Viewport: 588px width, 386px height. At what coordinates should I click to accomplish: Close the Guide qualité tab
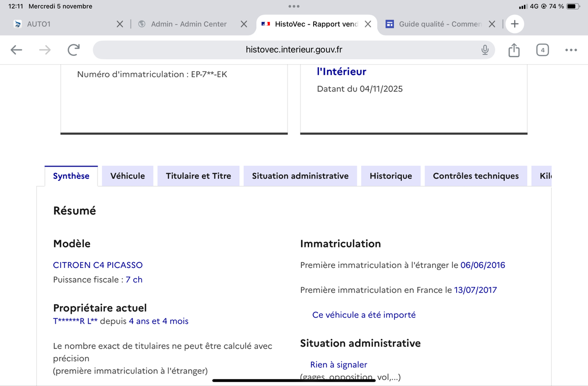click(492, 24)
